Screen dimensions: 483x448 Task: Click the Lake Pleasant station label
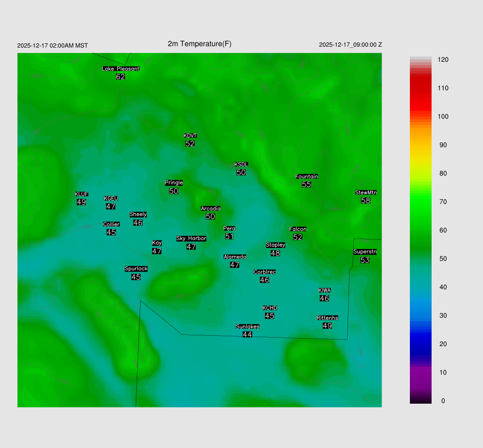pos(121,69)
